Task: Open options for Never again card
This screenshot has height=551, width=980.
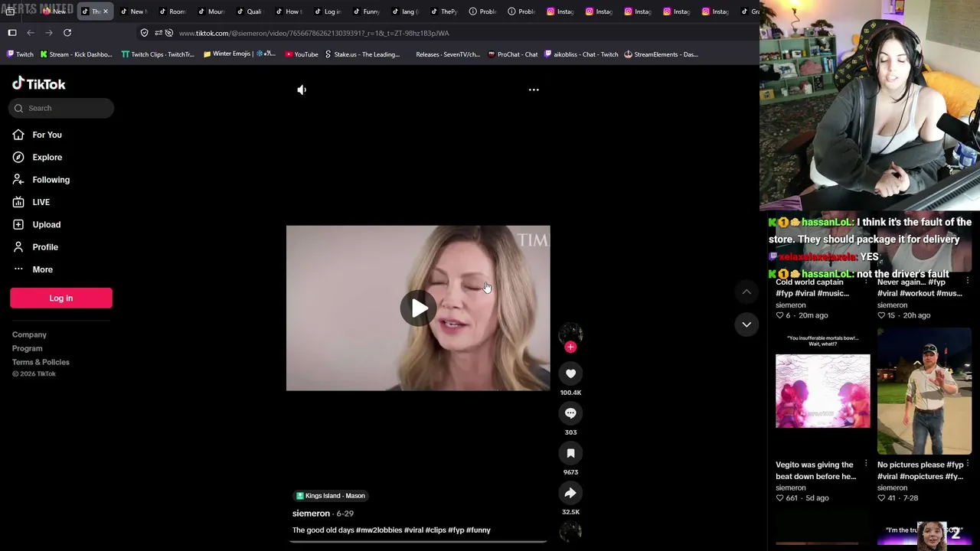Action: [x=968, y=282]
